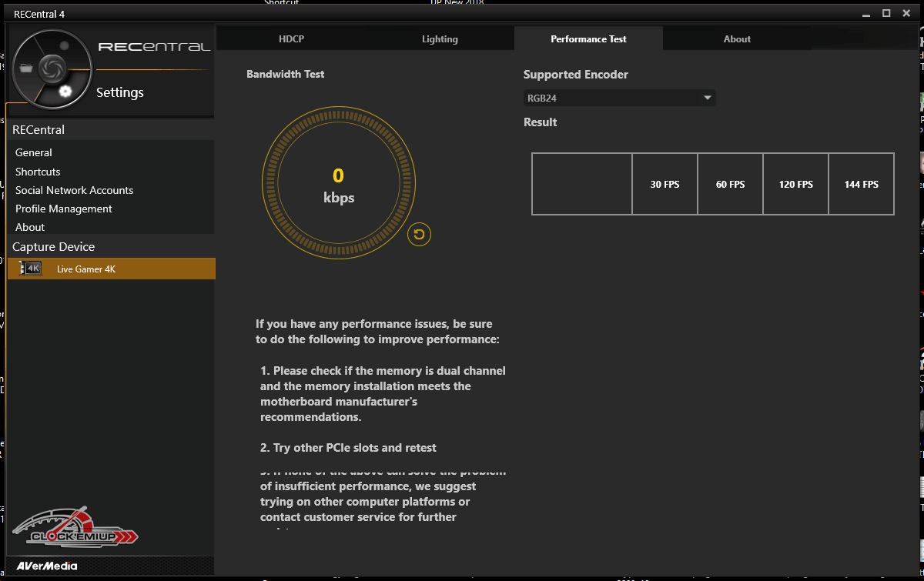Click the gray record dot in the dial
This screenshot has height=581, width=924.
pyautogui.click(x=65, y=45)
